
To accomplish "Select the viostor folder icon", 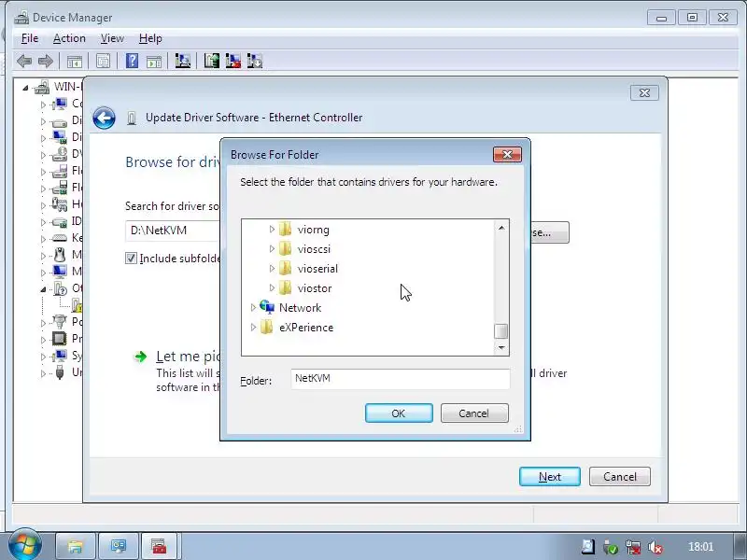I will tap(285, 287).
